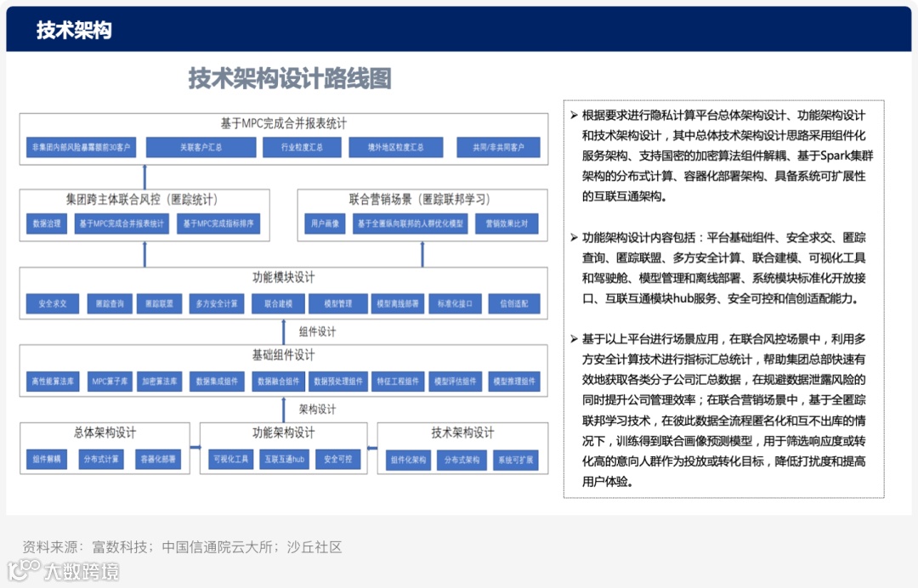The height and width of the screenshot is (588, 918).
Task: Click the 多方安全计算 module box
Action: (217, 303)
